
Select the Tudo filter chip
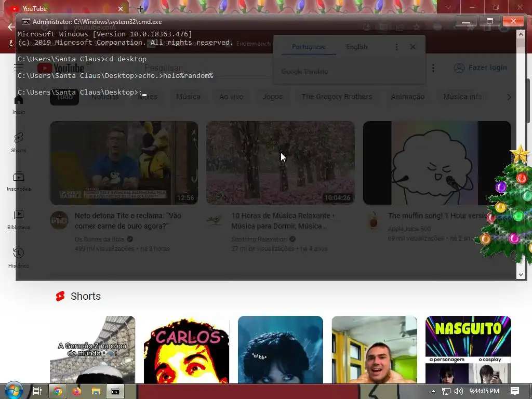(x=64, y=97)
